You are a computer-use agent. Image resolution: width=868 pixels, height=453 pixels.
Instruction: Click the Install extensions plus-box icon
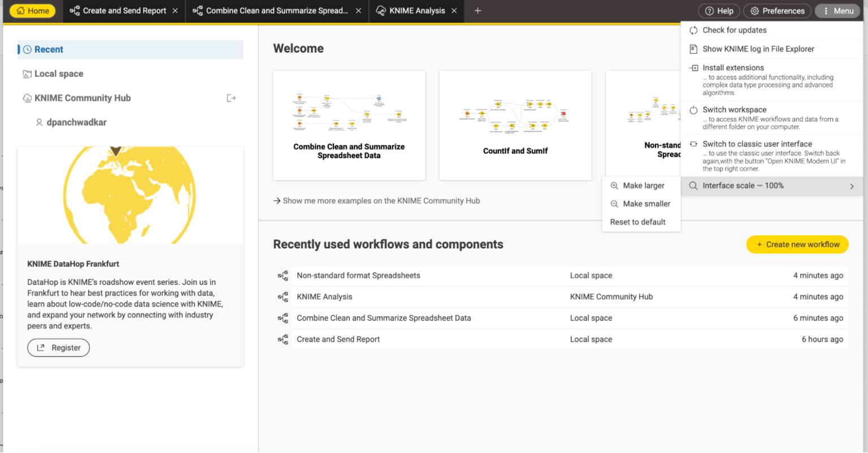click(693, 68)
